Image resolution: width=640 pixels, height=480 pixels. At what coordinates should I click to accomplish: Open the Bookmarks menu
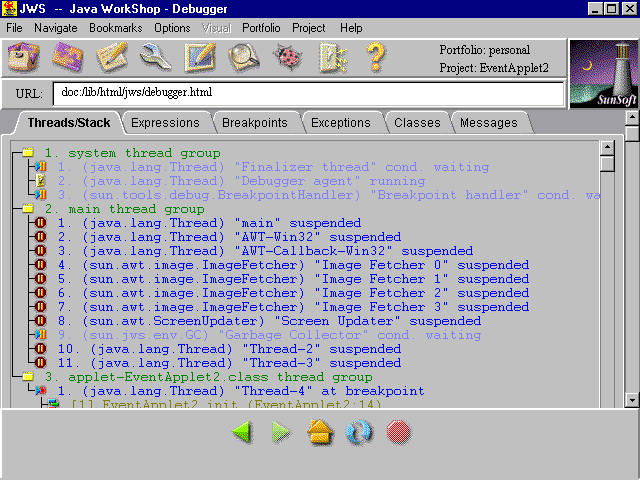click(x=116, y=28)
